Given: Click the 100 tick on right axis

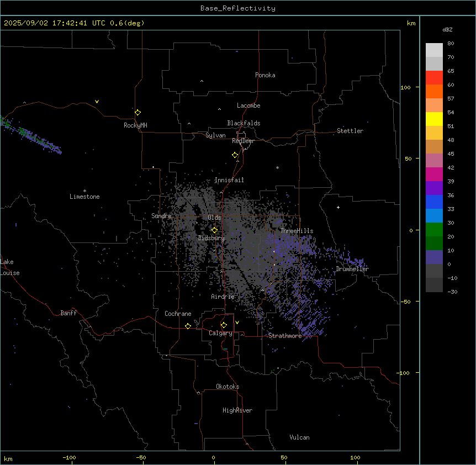Looking at the screenshot, I should 405,87.
